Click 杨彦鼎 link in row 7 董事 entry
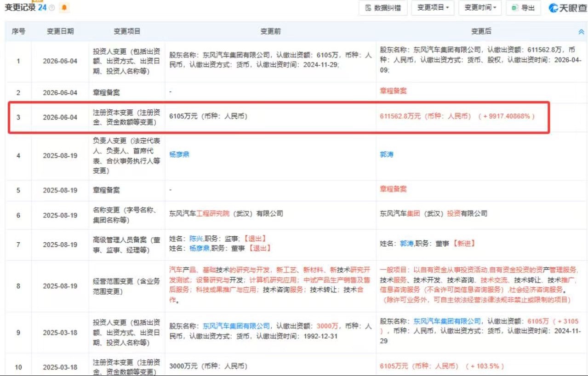Viewport: 588px width, 376px height. pyautogui.click(x=200, y=248)
